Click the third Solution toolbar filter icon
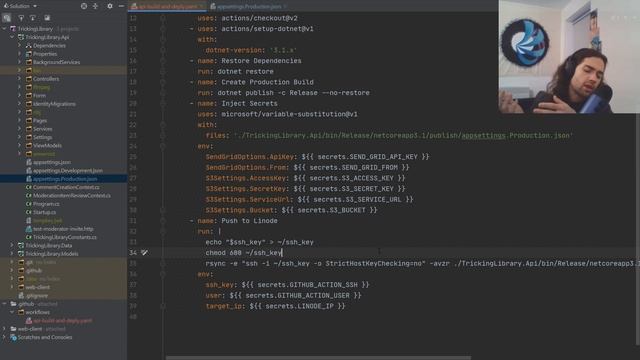 tap(33, 18)
